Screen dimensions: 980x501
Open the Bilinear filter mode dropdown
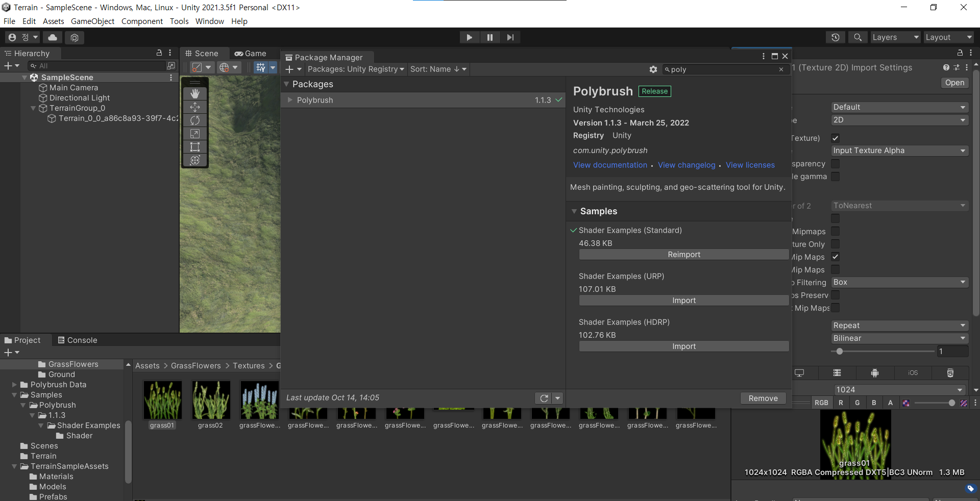[x=899, y=338]
